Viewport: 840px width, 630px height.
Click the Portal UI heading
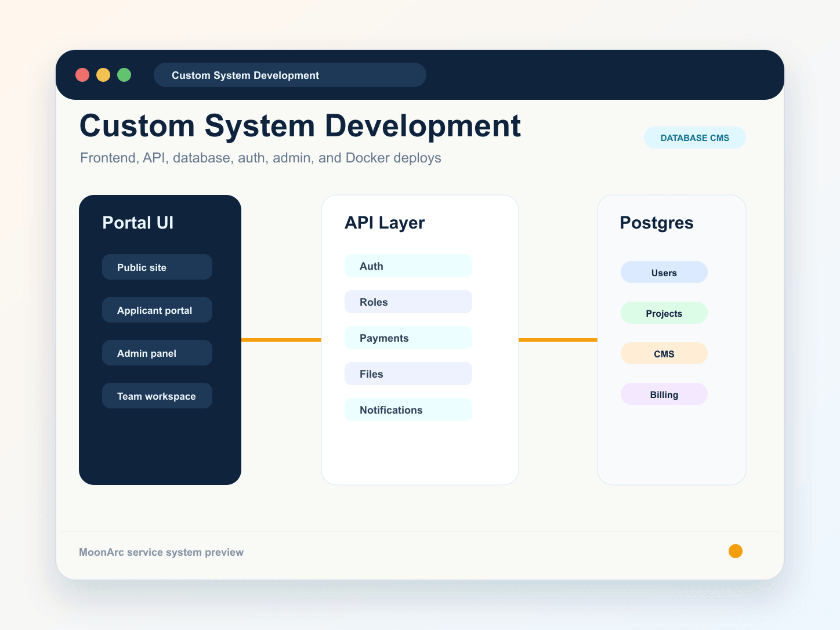(138, 223)
